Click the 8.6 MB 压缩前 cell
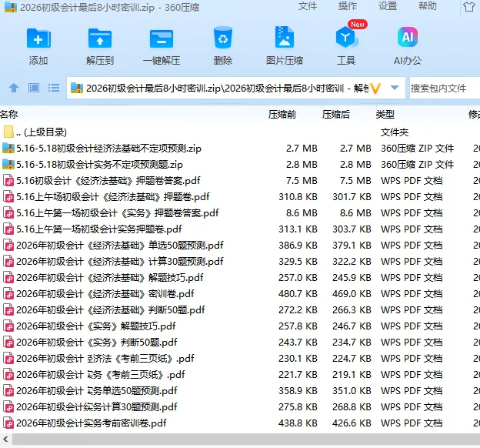Image resolution: width=480 pixels, height=448 pixels. (302, 212)
